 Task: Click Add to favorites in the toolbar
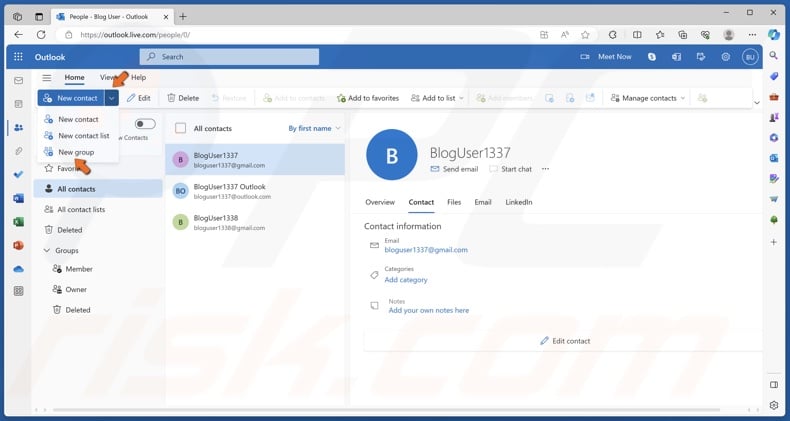tap(368, 98)
